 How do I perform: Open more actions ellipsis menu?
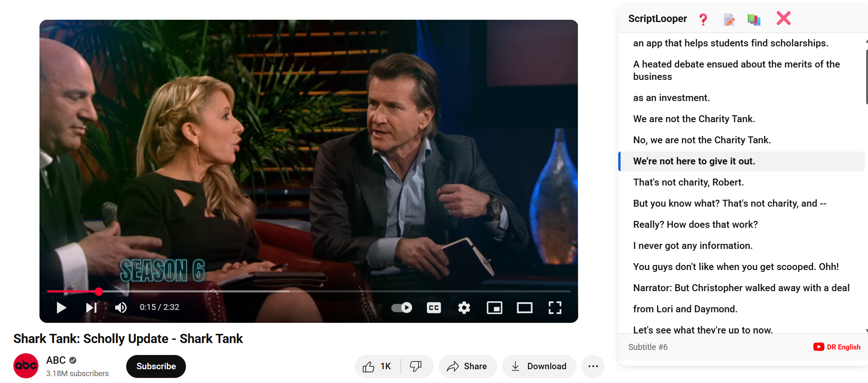tap(593, 366)
